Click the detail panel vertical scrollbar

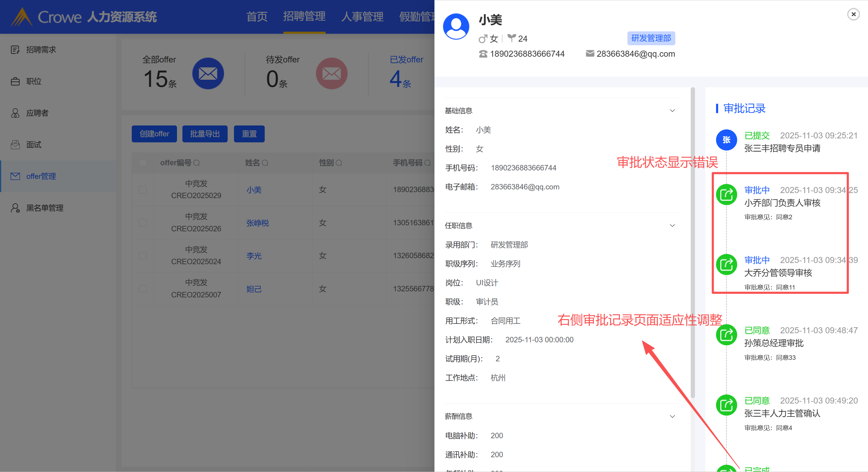693,243
